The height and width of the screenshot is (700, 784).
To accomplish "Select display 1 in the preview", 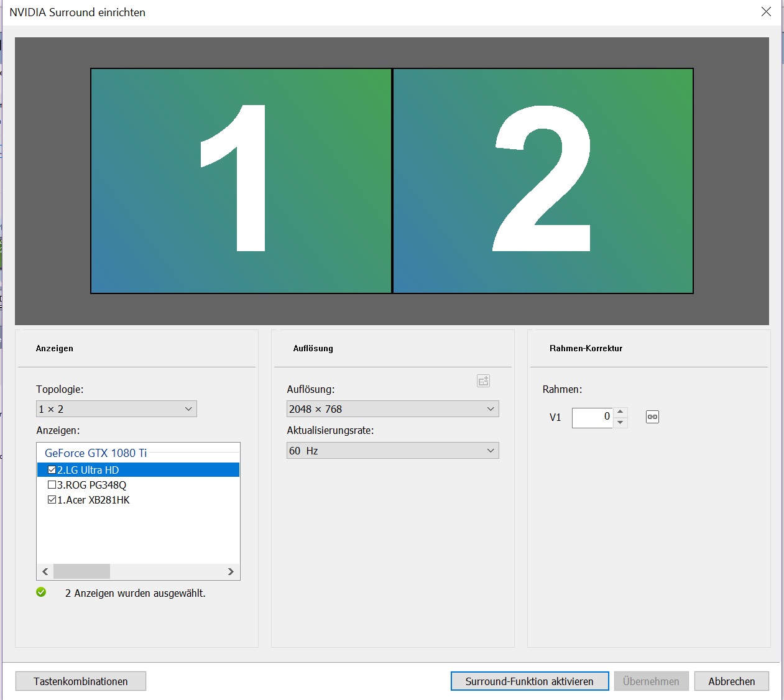I will 241,181.
